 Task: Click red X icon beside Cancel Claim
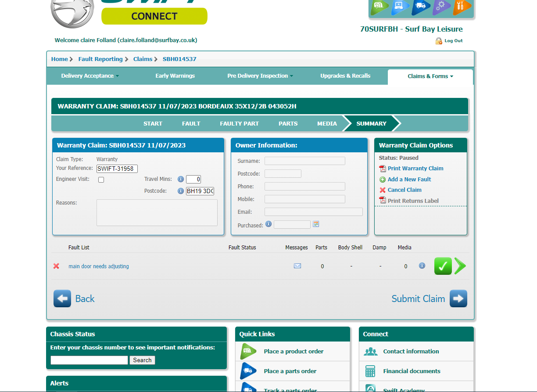point(383,190)
